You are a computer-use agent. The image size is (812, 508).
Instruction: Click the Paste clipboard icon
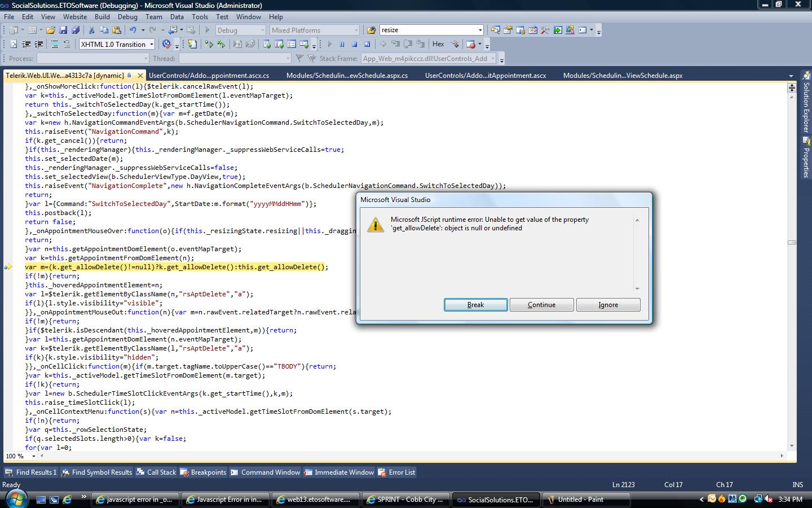(x=116, y=30)
